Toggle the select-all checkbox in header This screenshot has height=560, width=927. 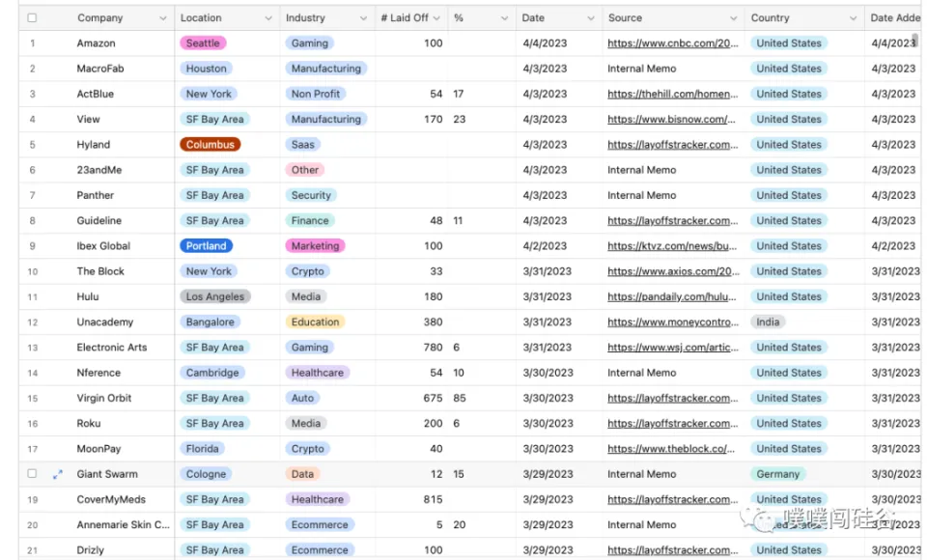32,18
